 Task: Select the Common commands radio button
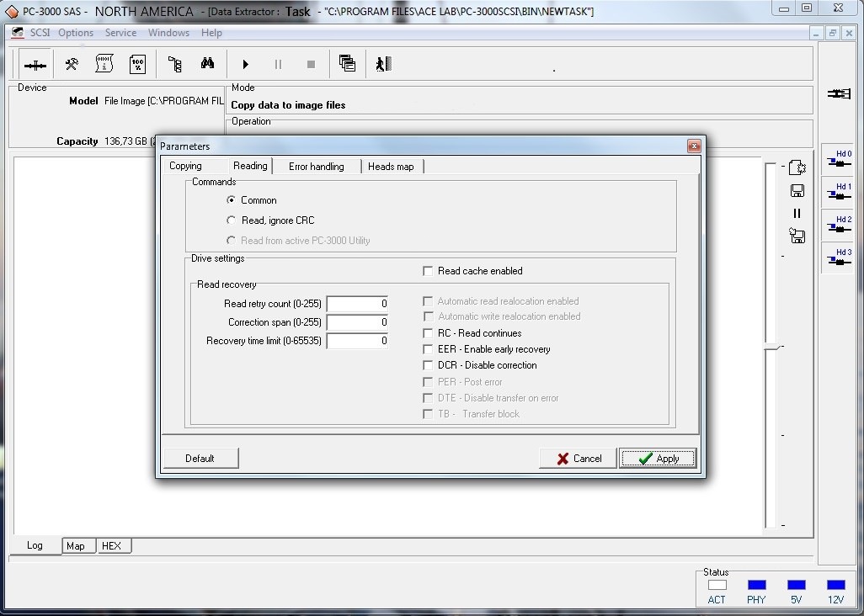pos(231,199)
